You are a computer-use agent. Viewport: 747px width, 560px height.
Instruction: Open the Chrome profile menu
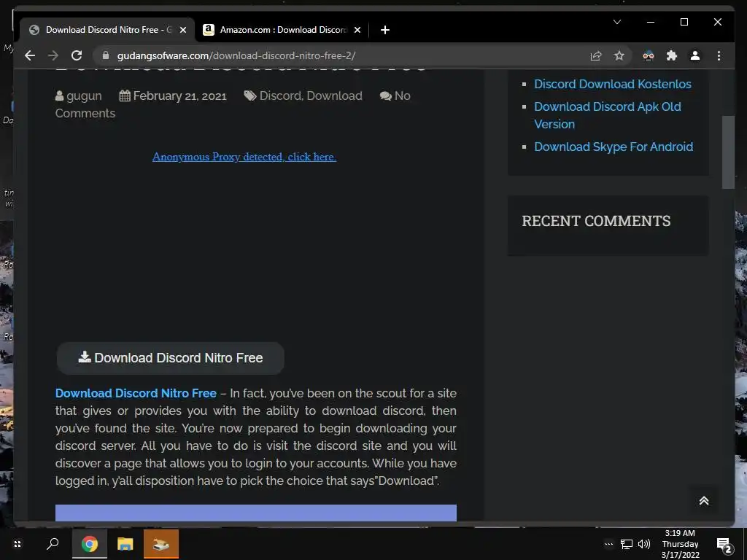point(695,55)
